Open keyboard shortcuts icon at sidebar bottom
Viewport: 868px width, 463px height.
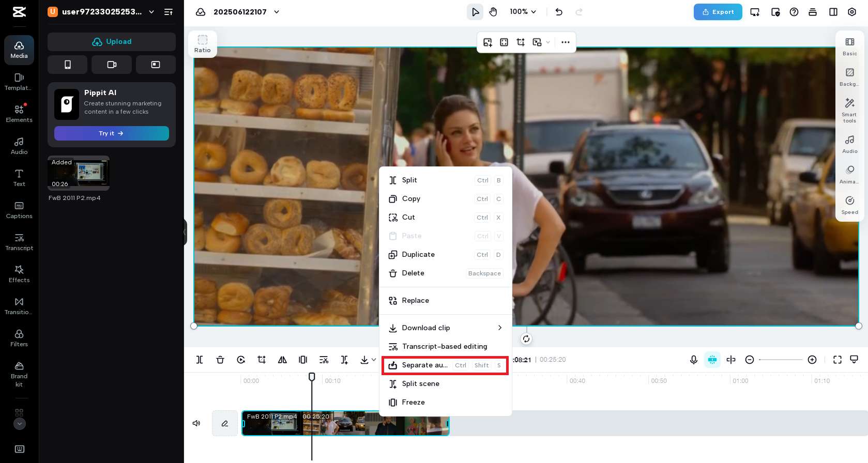pos(19,449)
